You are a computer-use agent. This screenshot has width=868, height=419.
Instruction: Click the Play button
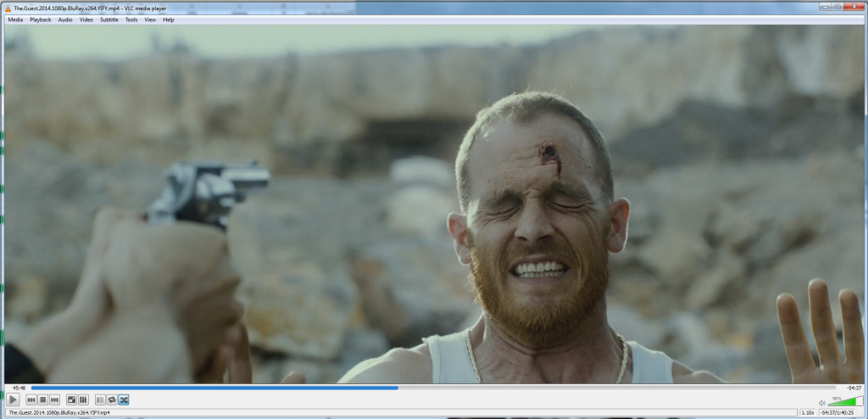(x=13, y=399)
